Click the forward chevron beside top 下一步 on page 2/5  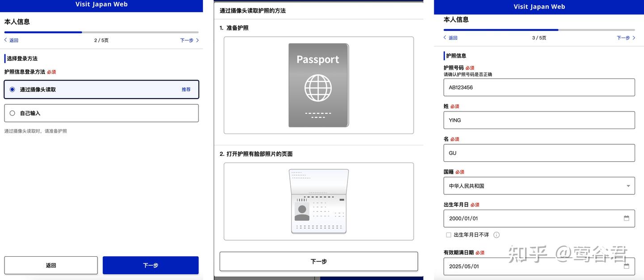tap(196, 40)
